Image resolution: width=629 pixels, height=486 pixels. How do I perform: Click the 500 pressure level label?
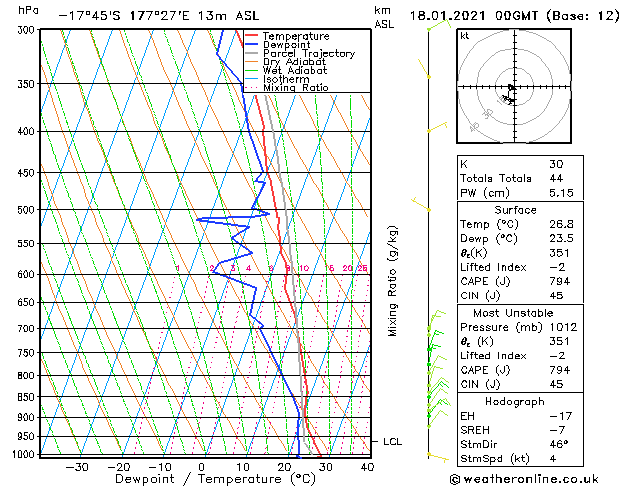coord(28,210)
